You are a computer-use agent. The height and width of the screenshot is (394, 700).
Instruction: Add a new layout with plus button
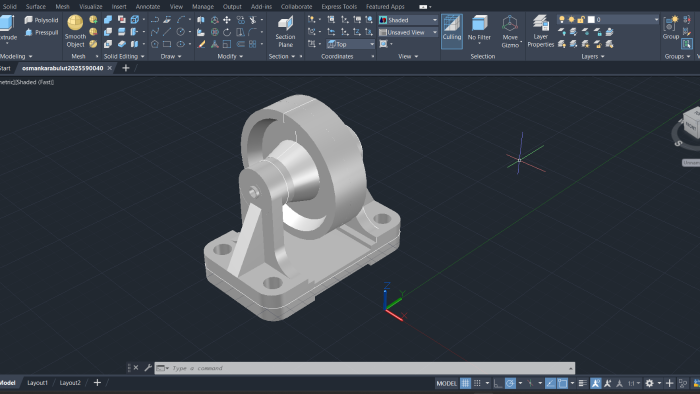click(97, 382)
